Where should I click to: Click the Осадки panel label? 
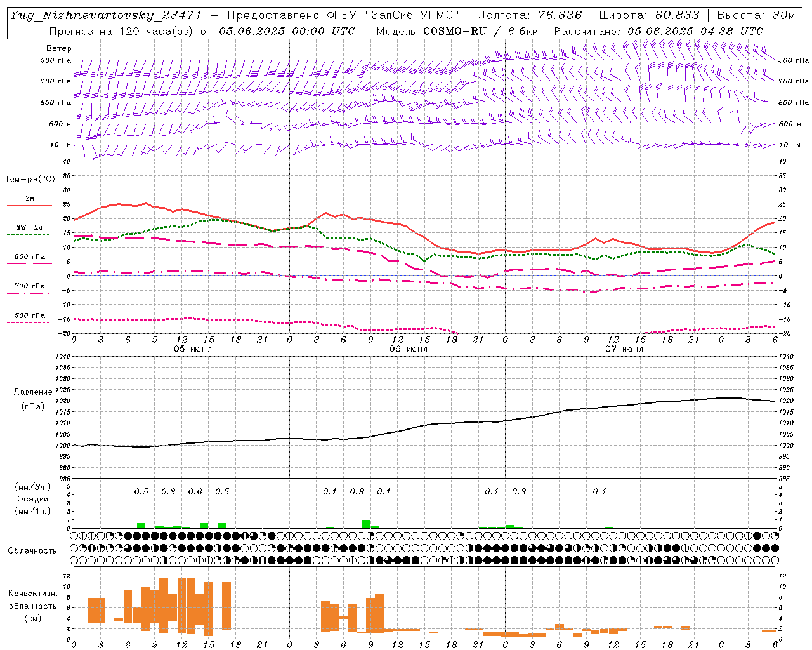click(x=33, y=499)
